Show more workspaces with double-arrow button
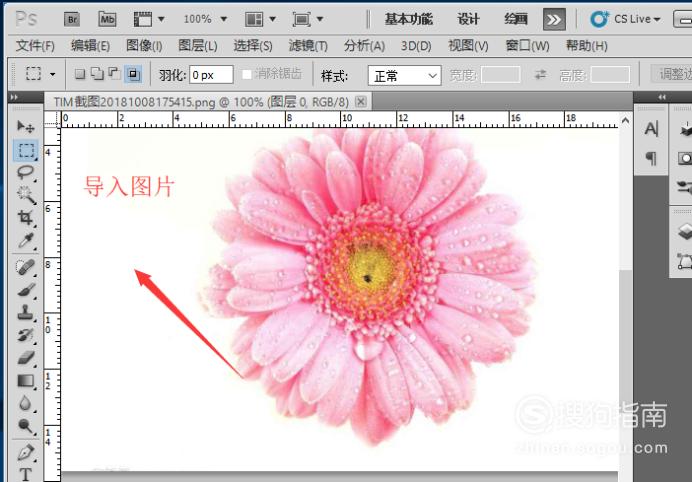Screen dimensions: 692x482 coord(554,19)
